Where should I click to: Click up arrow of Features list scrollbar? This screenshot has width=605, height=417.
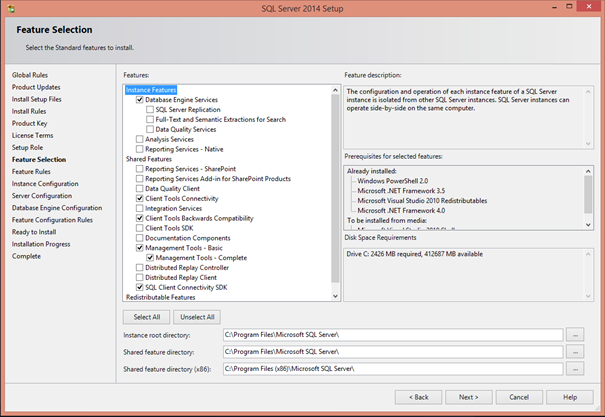click(335, 90)
